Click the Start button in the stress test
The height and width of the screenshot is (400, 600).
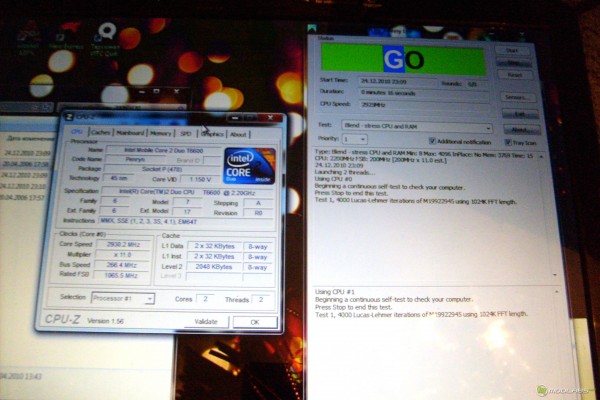click(x=512, y=51)
